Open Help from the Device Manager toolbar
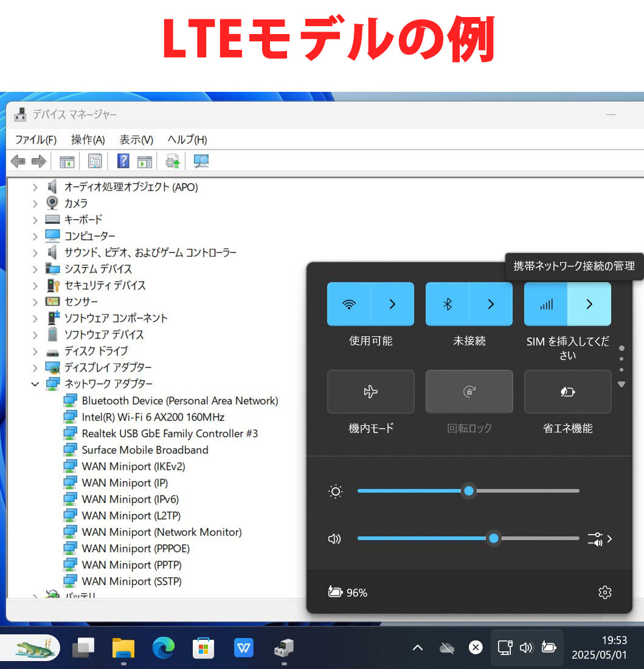The height and width of the screenshot is (669, 644). tap(187, 139)
